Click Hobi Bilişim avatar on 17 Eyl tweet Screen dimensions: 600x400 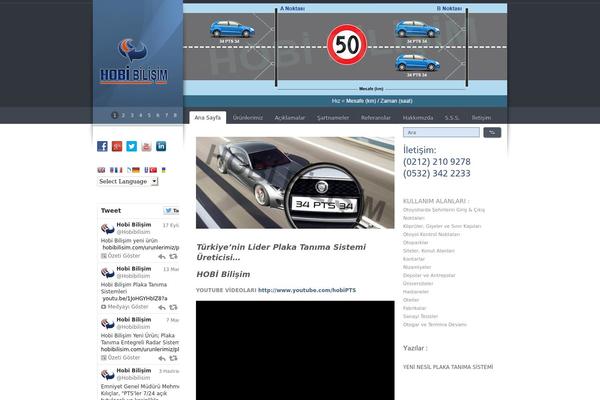coord(108,229)
